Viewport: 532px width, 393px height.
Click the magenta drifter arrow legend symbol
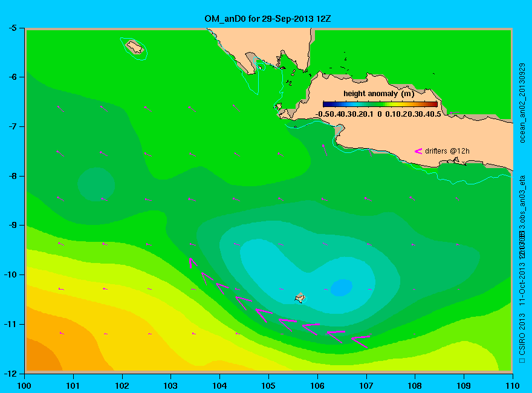pos(418,151)
